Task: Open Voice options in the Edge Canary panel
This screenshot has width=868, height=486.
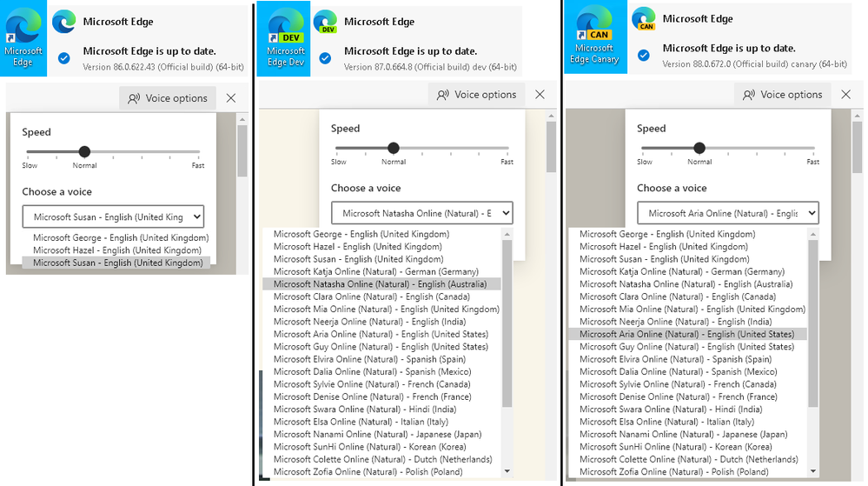Action: [x=783, y=95]
